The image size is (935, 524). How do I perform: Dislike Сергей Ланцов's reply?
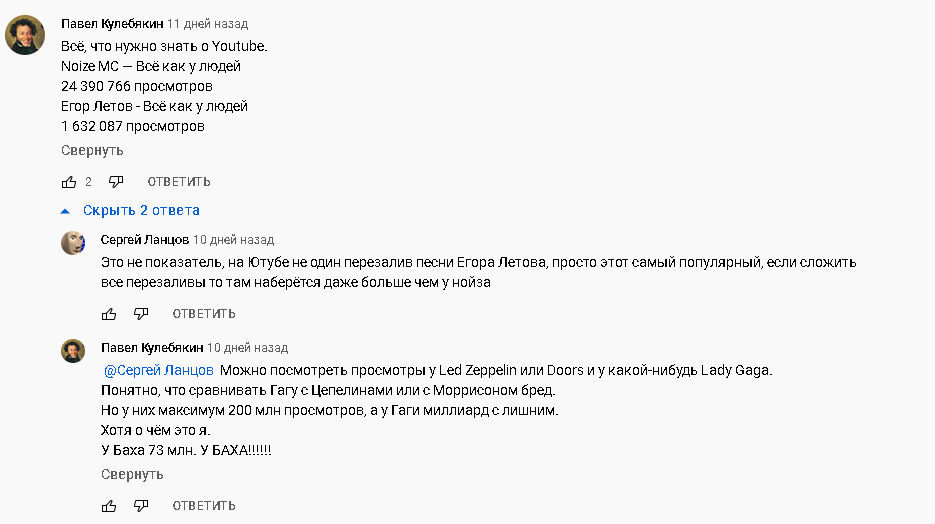pyautogui.click(x=141, y=314)
